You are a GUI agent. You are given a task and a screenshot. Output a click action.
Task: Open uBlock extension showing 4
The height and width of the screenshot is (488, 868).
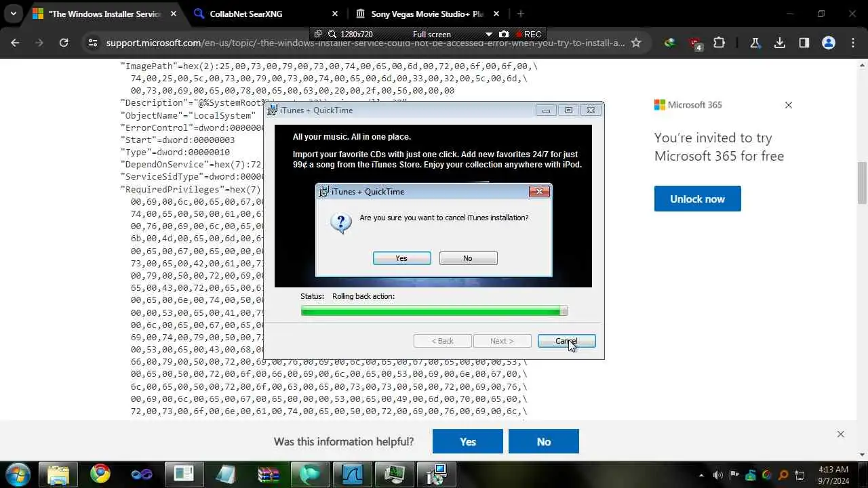point(695,43)
